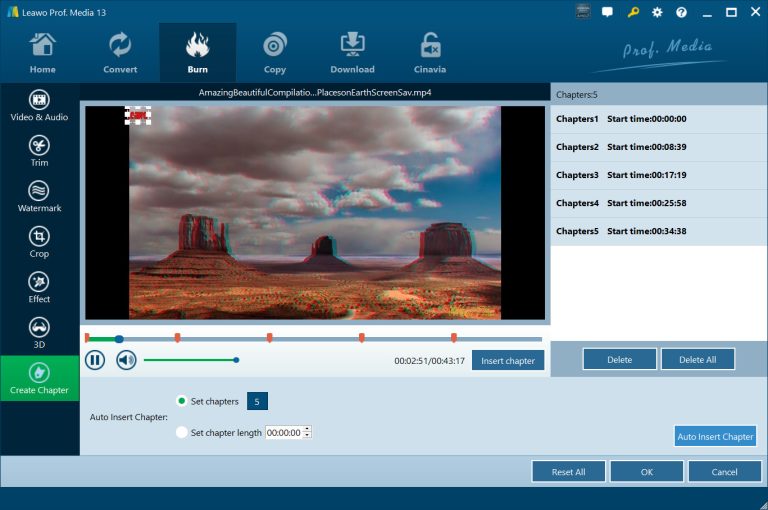This screenshot has width=768, height=510.
Task: Open Video & Audio settings
Action: pyautogui.click(x=39, y=106)
